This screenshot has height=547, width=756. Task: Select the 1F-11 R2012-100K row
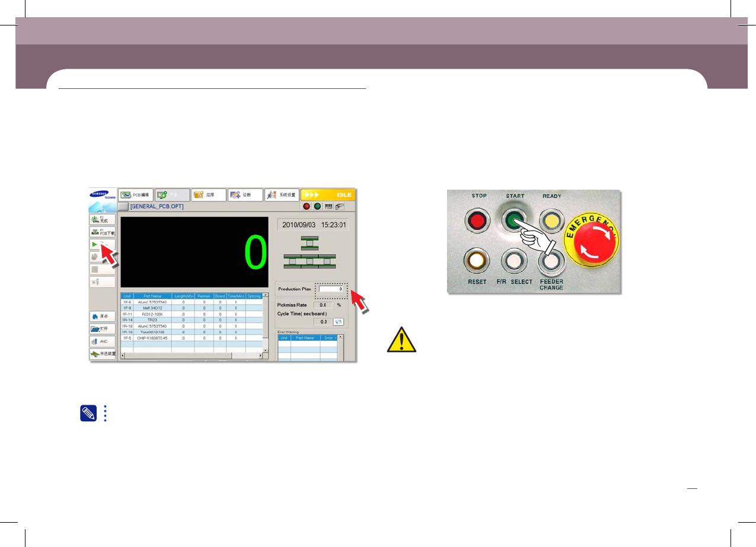point(191,314)
